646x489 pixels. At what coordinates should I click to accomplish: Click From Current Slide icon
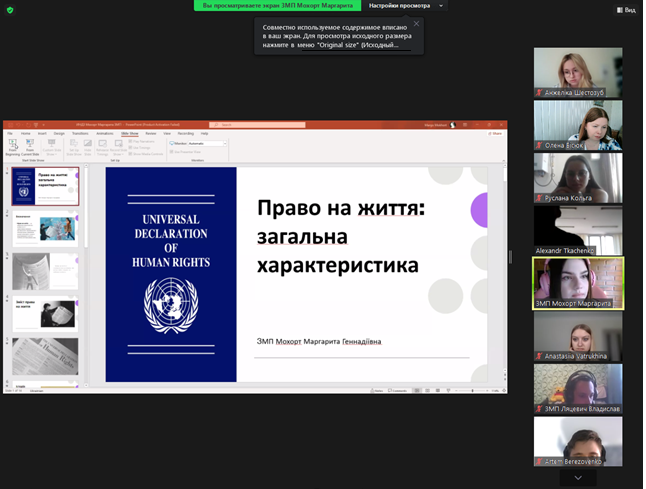(x=30, y=144)
